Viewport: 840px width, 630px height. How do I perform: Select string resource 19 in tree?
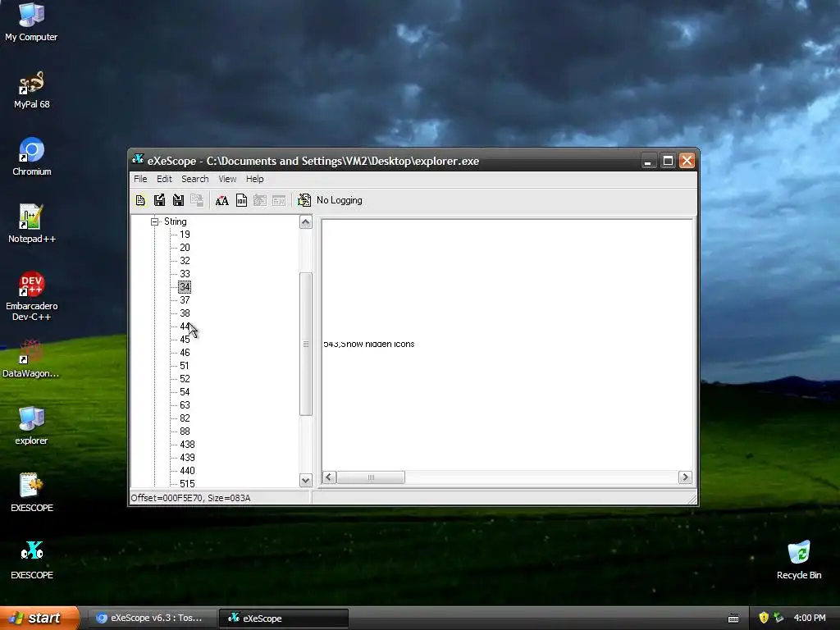pos(185,235)
